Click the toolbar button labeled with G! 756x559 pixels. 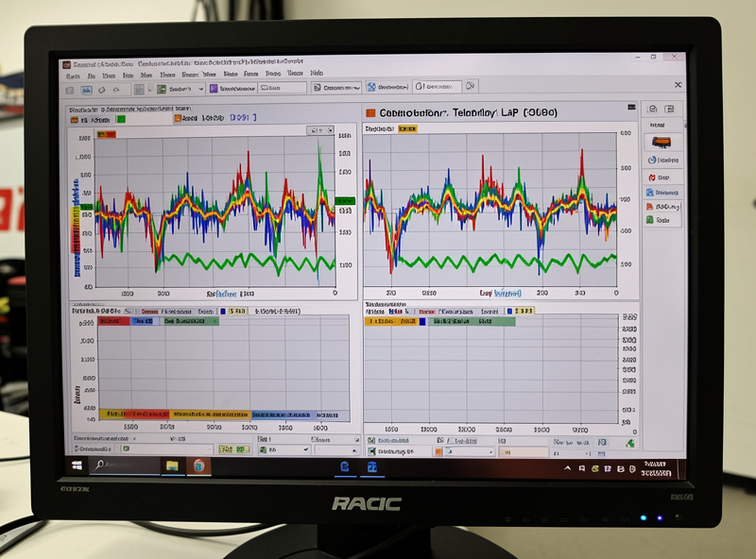[437, 86]
